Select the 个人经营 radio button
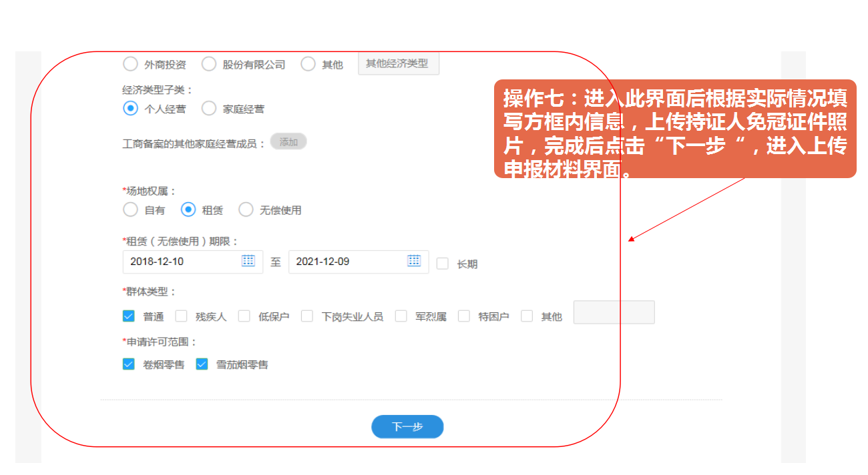This screenshot has height=475, width=868. [130, 107]
